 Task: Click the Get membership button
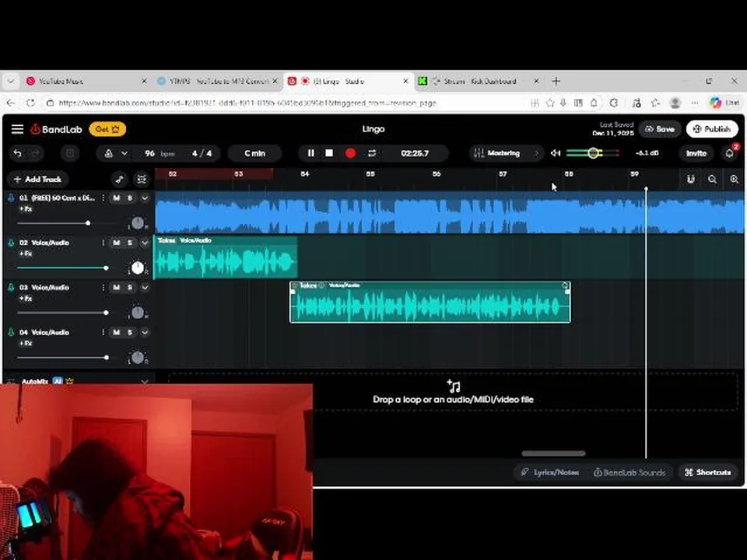[x=107, y=129]
